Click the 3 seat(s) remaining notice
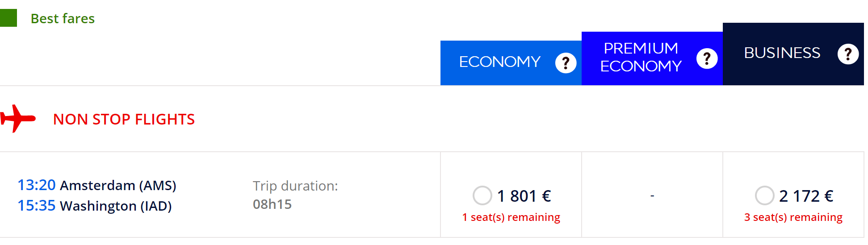 click(793, 217)
